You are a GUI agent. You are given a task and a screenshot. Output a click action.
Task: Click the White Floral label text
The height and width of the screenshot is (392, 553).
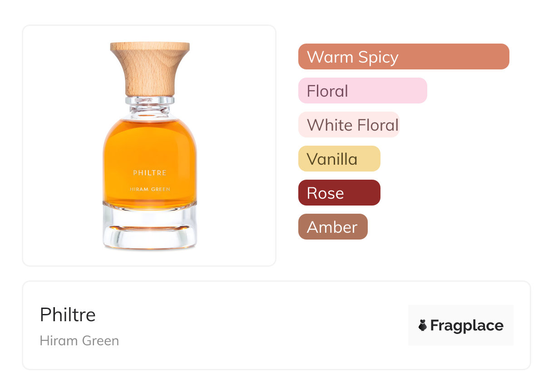tap(352, 125)
